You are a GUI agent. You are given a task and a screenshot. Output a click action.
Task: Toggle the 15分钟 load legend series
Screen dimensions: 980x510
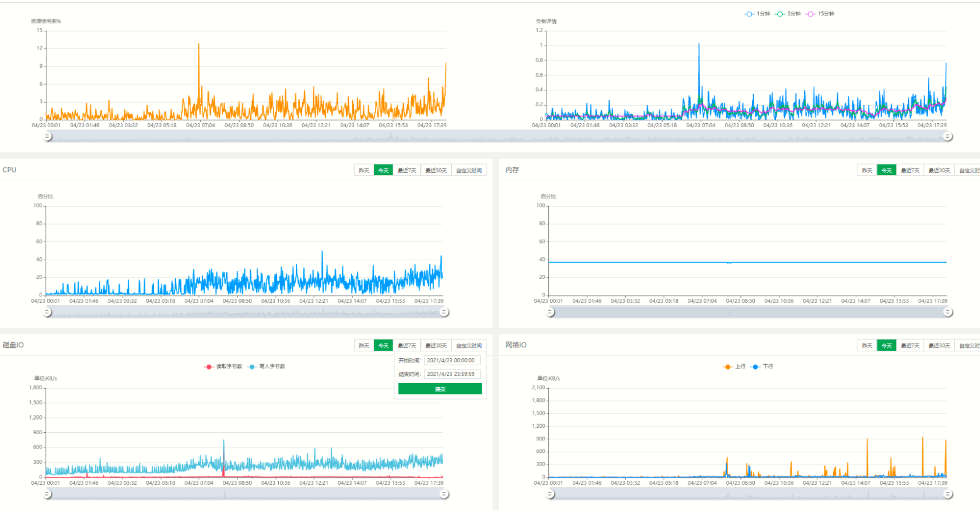click(820, 13)
